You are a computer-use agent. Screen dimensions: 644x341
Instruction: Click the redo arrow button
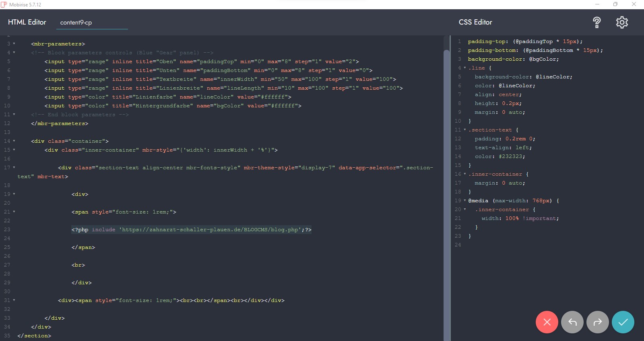point(598,322)
